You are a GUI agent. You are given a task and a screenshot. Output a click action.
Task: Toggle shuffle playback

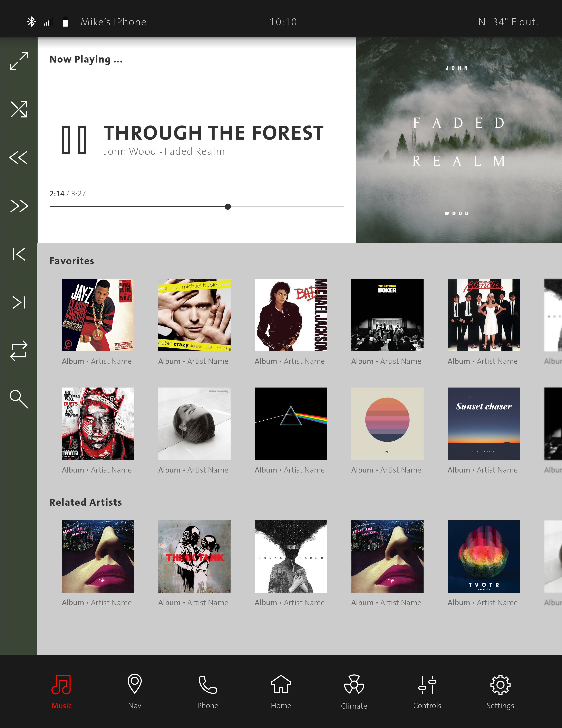pyautogui.click(x=19, y=109)
